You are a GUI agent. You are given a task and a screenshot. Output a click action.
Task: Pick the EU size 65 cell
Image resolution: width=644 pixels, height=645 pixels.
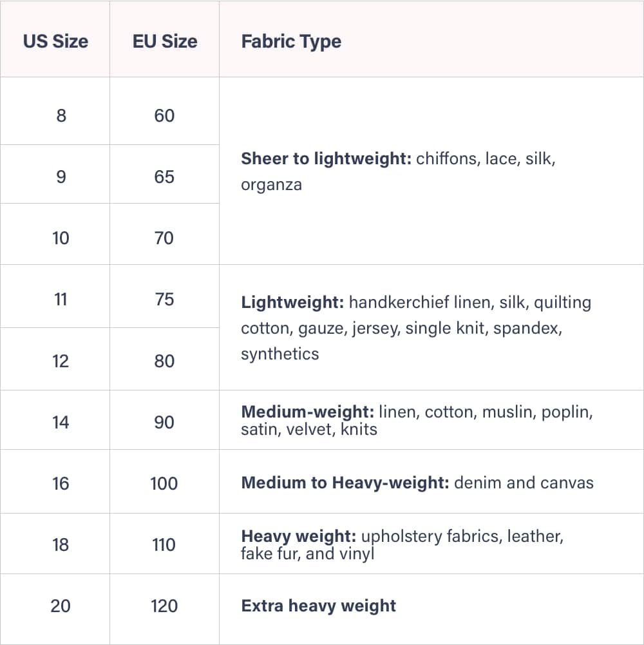point(164,177)
